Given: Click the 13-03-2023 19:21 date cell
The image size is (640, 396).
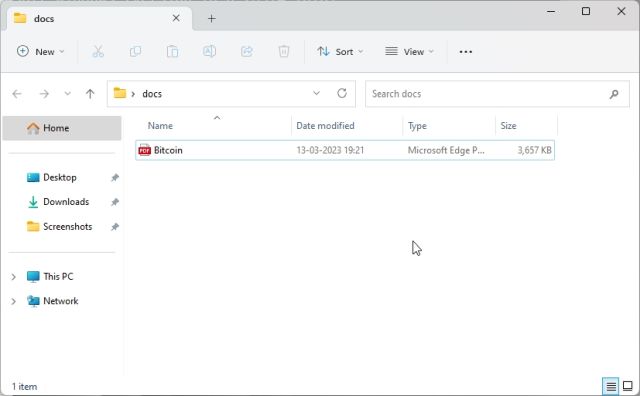Looking at the screenshot, I should point(330,150).
